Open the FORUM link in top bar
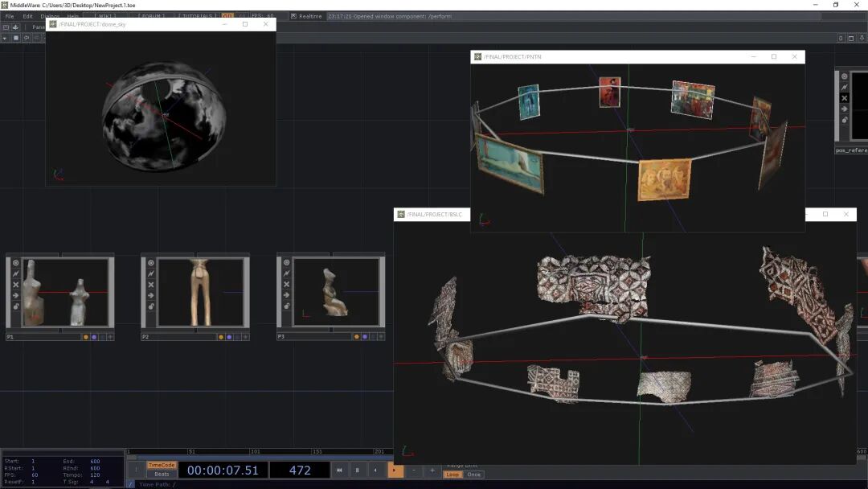868x489 pixels. tap(151, 16)
